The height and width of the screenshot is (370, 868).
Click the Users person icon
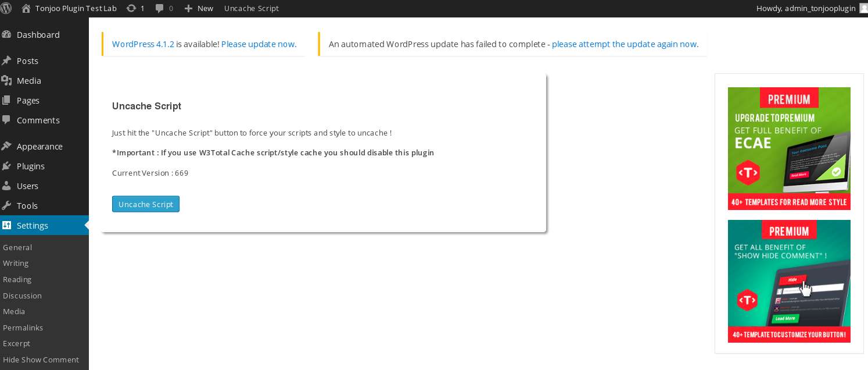tap(6, 186)
